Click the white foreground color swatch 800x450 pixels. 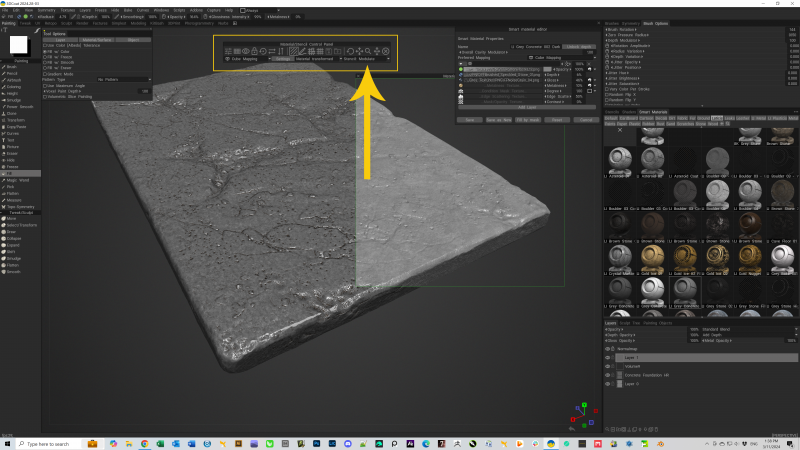click(19, 45)
